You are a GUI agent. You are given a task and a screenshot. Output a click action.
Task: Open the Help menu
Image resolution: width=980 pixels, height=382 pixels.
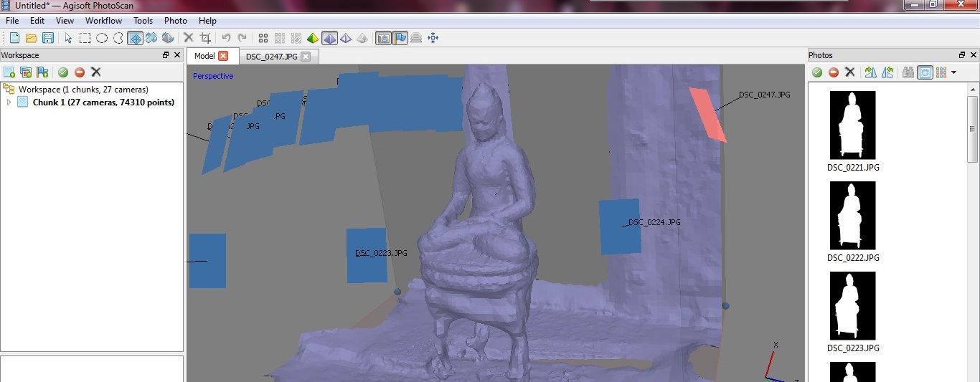[207, 21]
